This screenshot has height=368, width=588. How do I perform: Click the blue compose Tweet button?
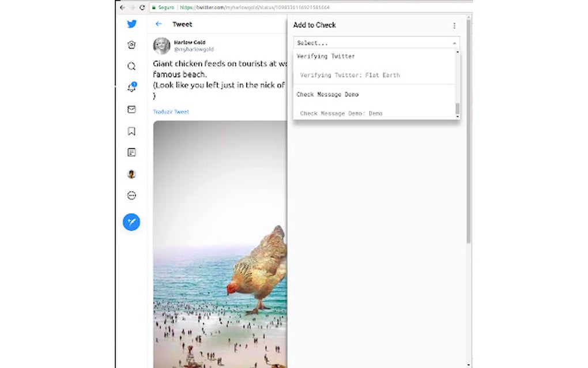tap(131, 221)
